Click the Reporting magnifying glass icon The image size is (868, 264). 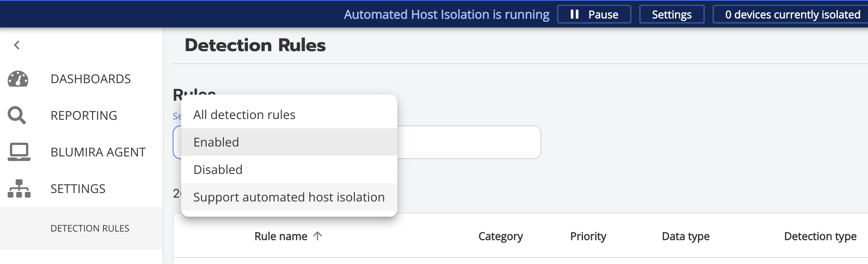click(17, 115)
